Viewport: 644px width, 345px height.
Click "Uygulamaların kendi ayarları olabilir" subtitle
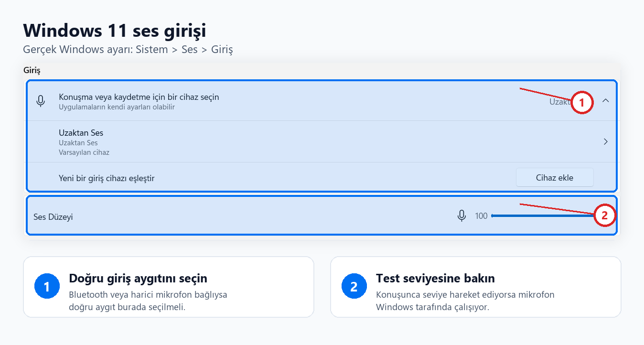tap(117, 107)
